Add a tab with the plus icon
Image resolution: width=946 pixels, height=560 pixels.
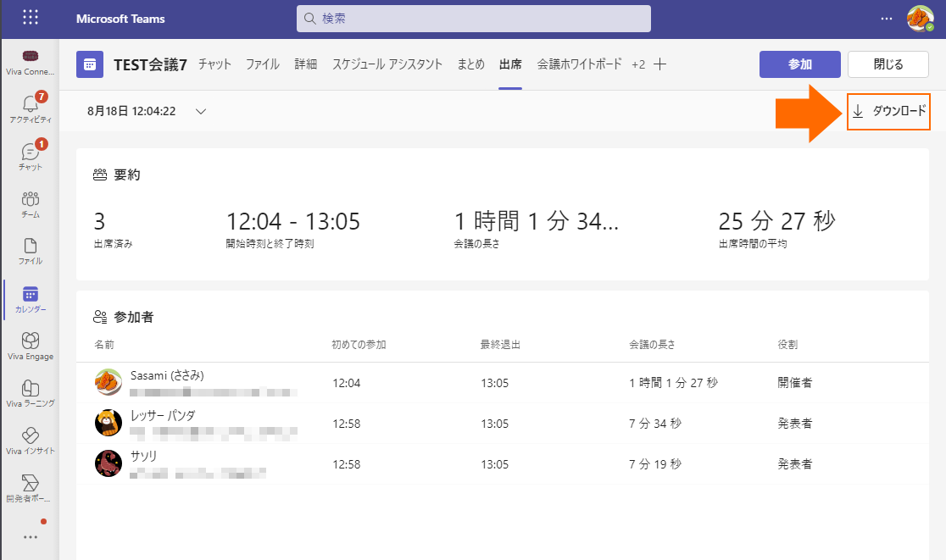(x=660, y=64)
